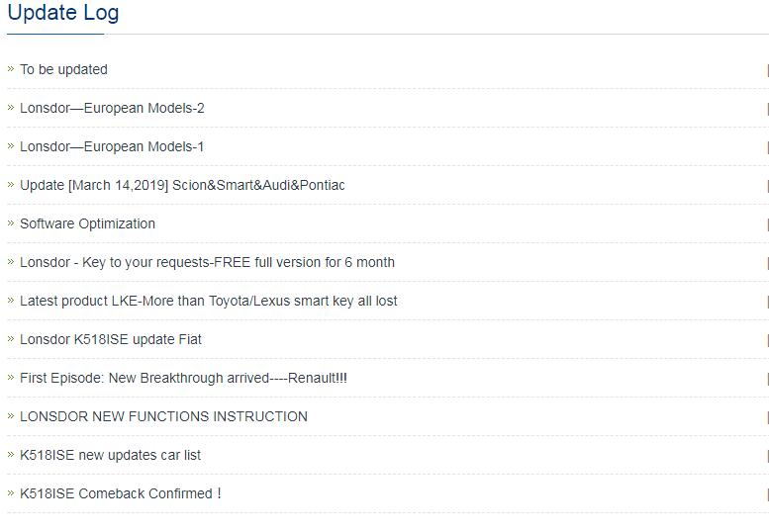Click the Update Log heading
769x532 pixels.
[x=63, y=13]
